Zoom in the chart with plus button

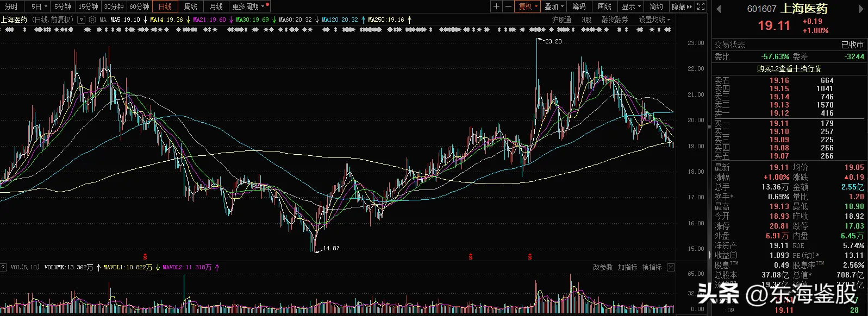pyautogui.click(x=496, y=7)
